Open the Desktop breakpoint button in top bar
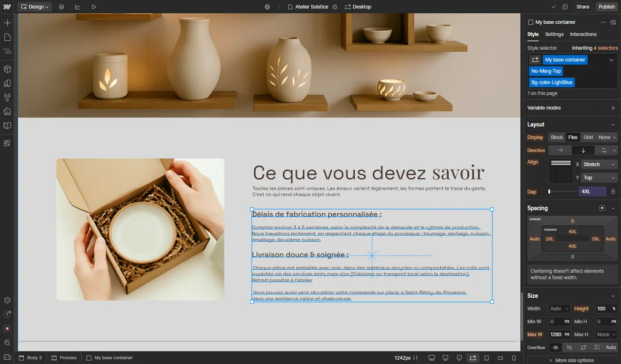 click(x=358, y=7)
